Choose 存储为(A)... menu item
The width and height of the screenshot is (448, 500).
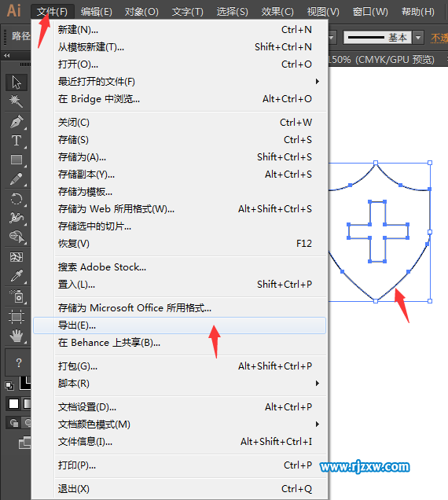(180, 157)
